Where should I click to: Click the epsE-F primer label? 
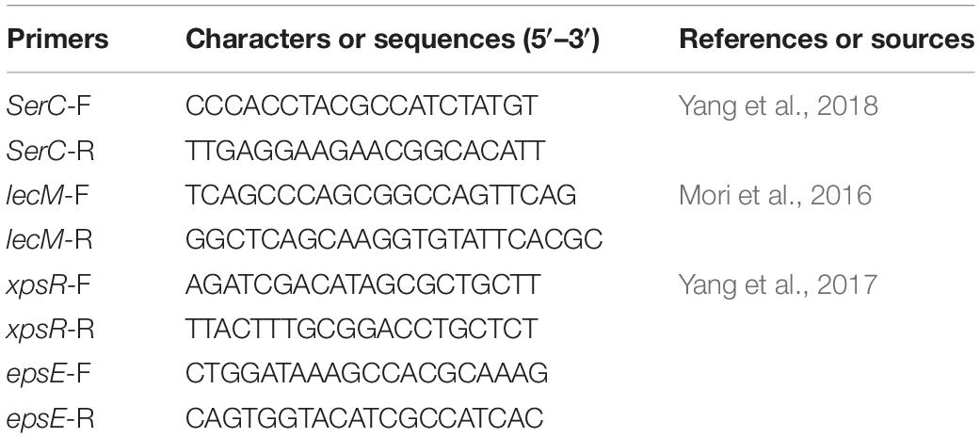(49, 374)
